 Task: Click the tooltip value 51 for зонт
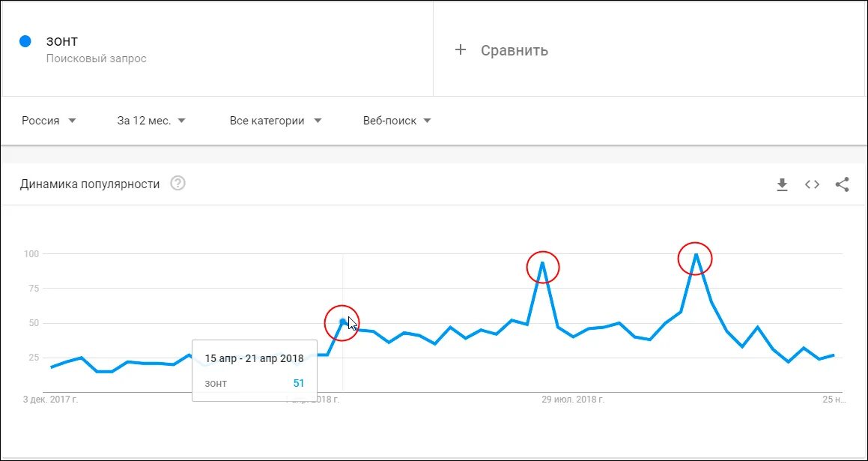298,383
